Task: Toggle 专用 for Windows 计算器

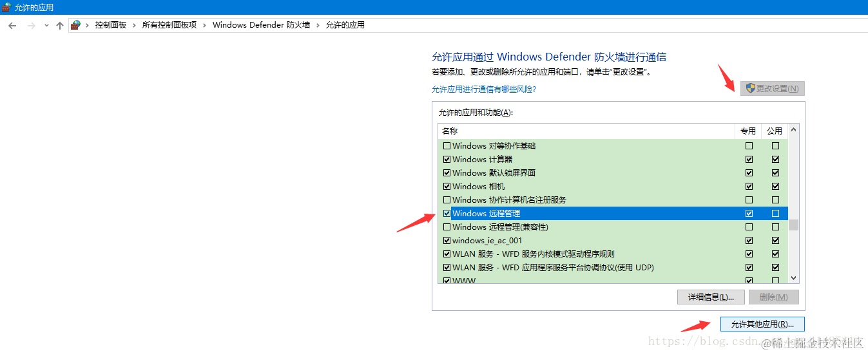Action: coord(749,160)
